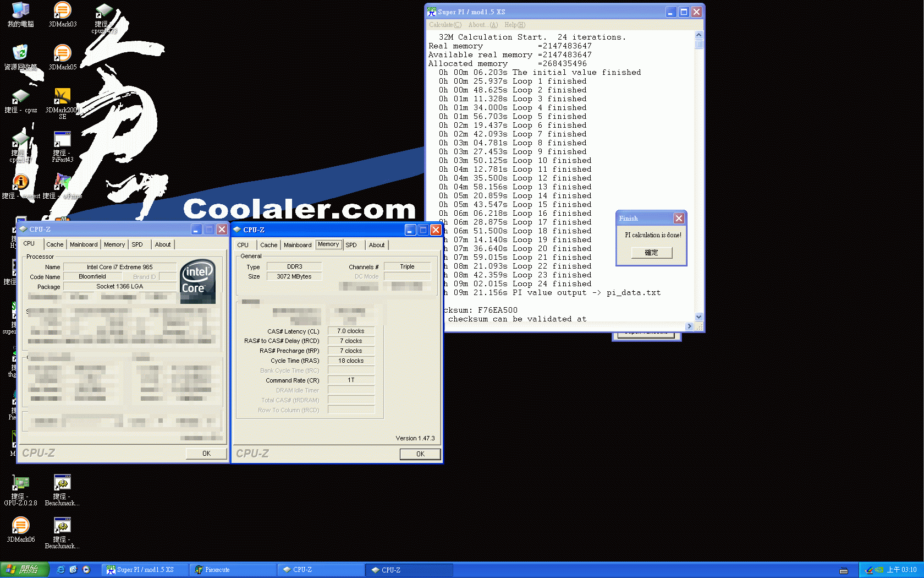The height and width of the screenshot is (578, 924).
Task: Click the system tray icons next to clock
Action: pos(875,570)
